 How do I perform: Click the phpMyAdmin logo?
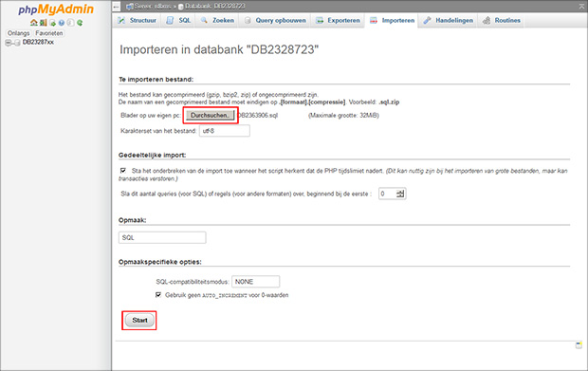pos(56,9)
